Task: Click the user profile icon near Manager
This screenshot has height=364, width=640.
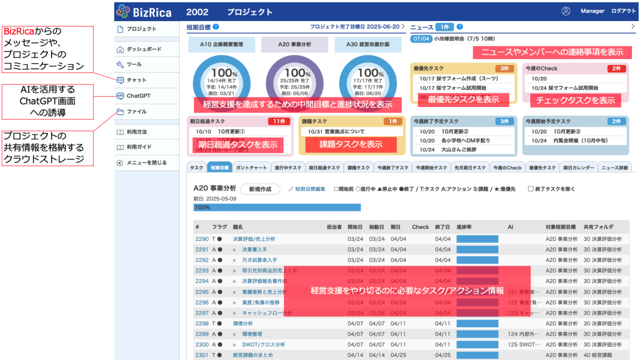Action: pyautogui.click(x=566, y=11)
